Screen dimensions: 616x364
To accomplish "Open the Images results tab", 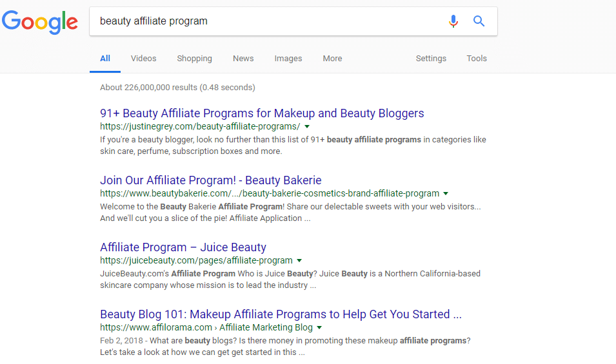I will tap(288, 59).
